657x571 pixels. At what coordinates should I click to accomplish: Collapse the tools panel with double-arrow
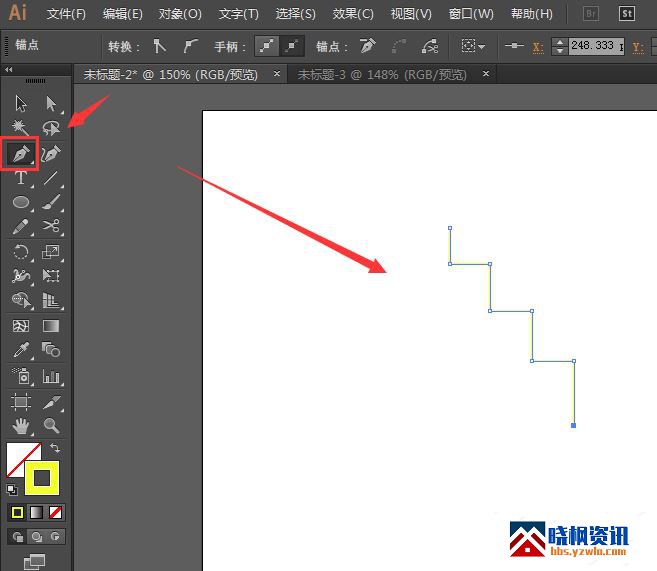[x=9, y=70]
